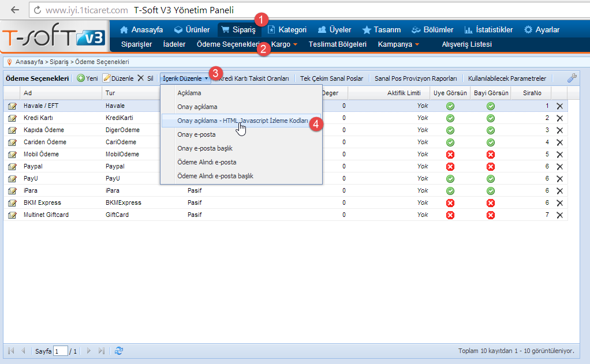Toggle Bayi Görsün for Kapıda Ödeme

[490, 130]
